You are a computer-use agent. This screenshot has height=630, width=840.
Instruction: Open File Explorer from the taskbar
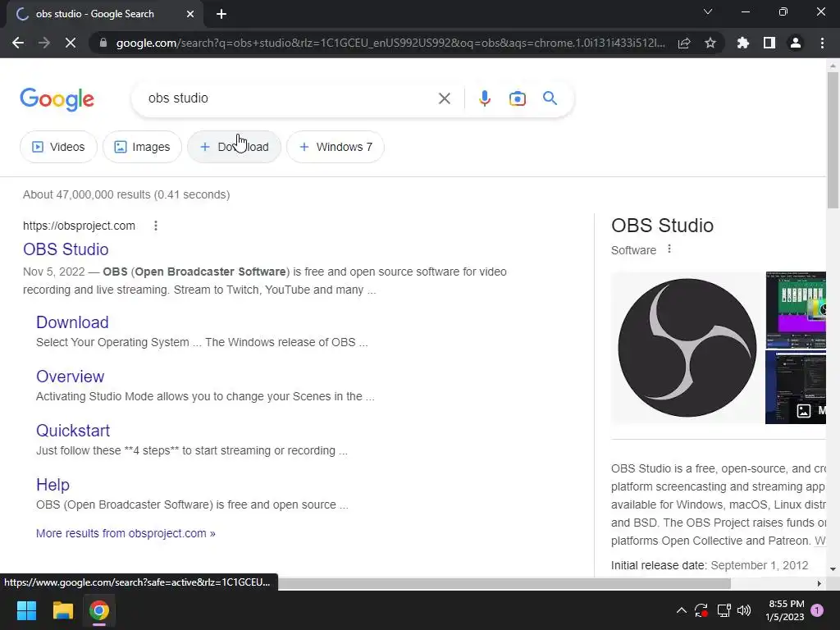pos(62,610)
